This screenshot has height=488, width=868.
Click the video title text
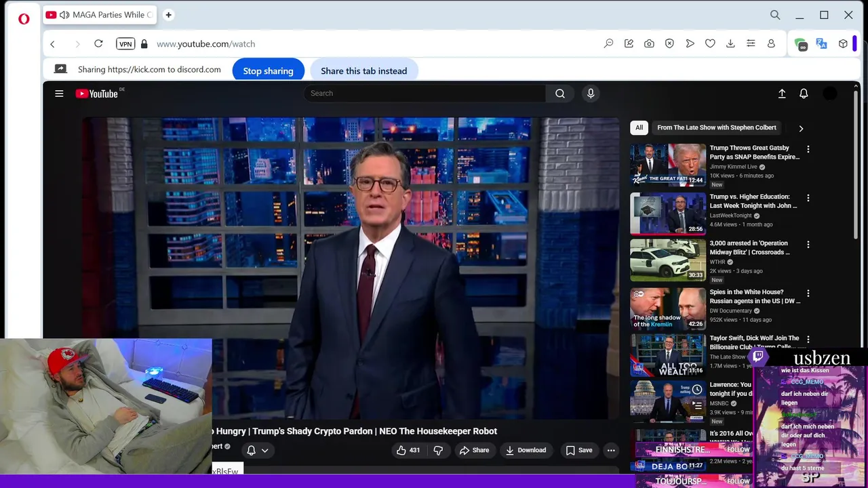(x=355, y=431)
